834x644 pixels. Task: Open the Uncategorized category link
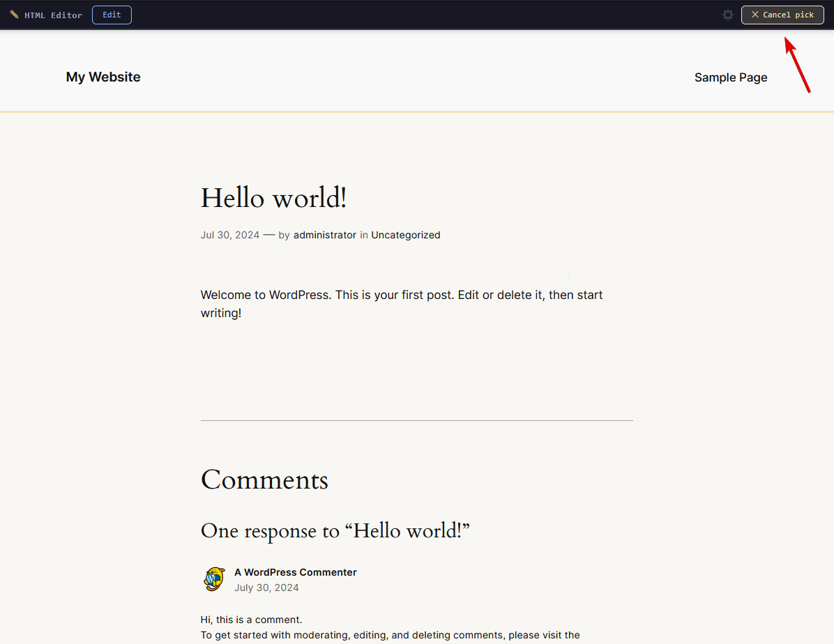tap(405, 235)
